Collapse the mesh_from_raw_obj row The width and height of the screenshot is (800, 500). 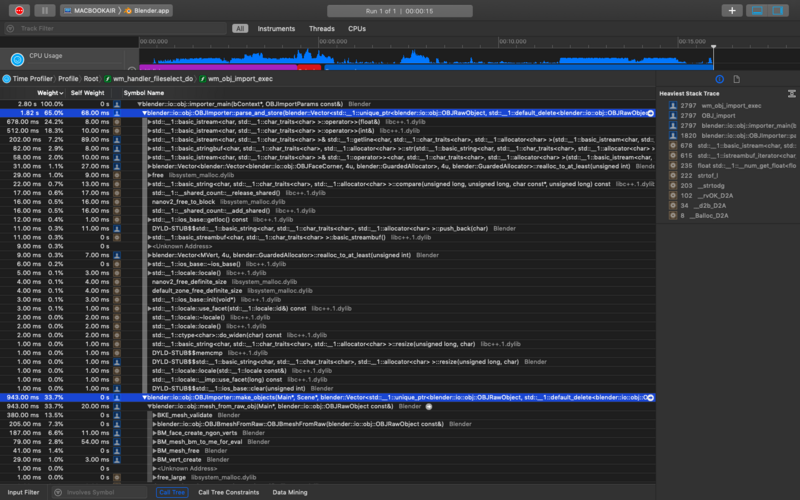pyautogui.click(x=149, y=407)
